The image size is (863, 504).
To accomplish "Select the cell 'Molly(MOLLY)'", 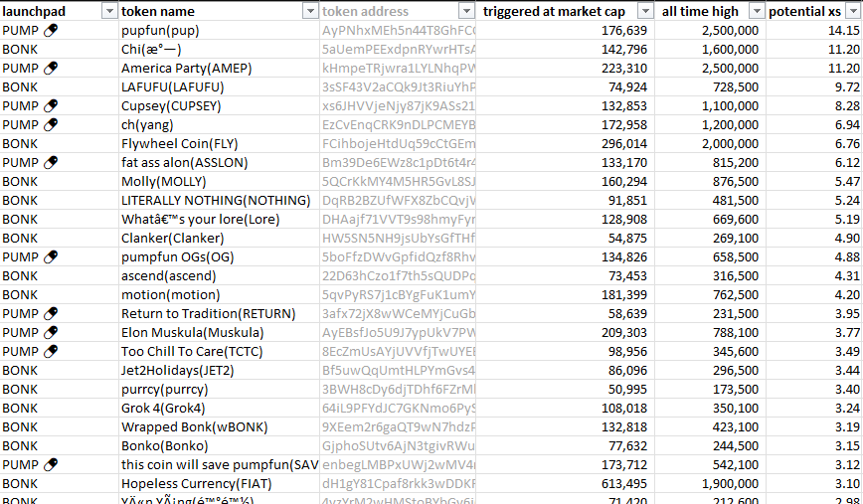I will pos(219,182).
